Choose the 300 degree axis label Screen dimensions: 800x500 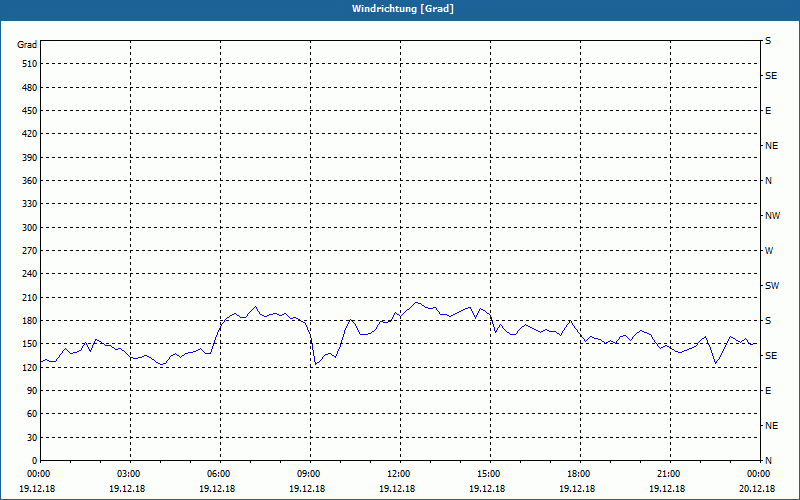tap(30, 228)
